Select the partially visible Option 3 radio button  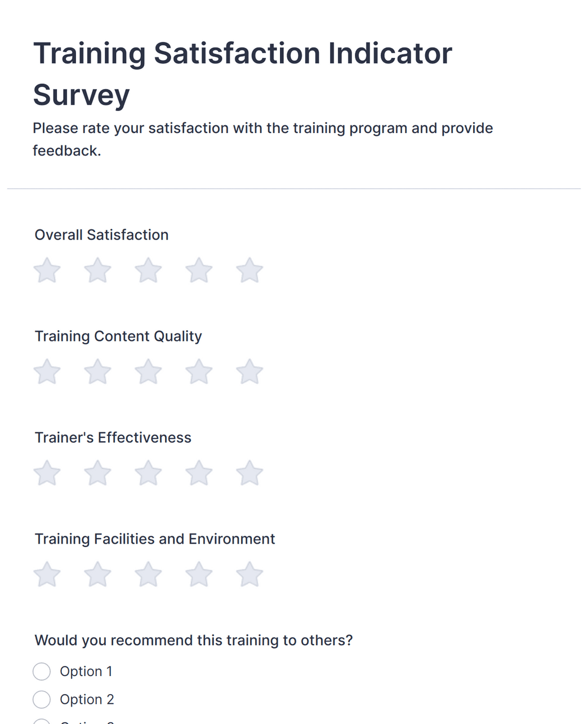(41, 722)
